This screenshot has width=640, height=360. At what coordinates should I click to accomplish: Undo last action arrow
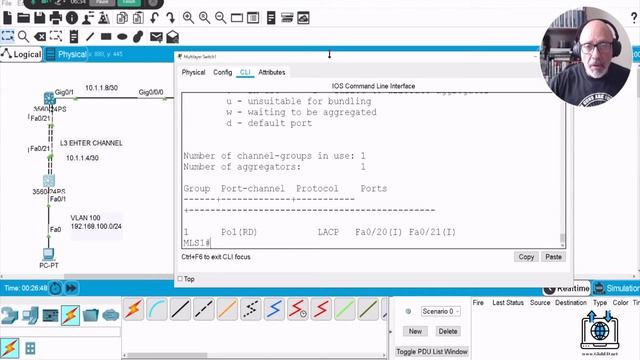point(154,18)
